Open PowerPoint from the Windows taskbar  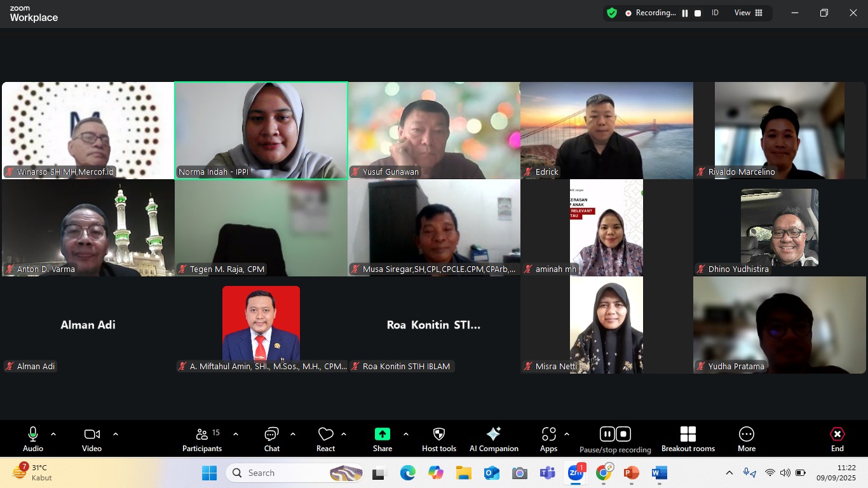pos(631,473)
